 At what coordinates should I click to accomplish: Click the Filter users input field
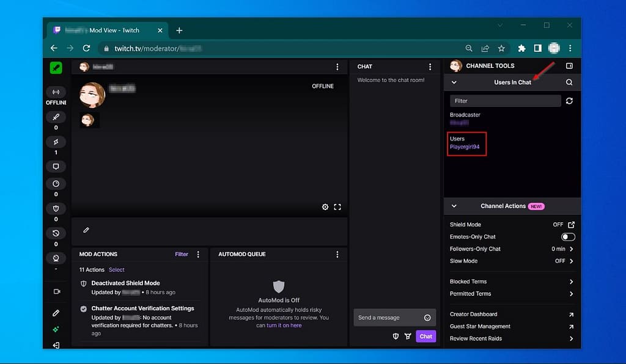505,101
